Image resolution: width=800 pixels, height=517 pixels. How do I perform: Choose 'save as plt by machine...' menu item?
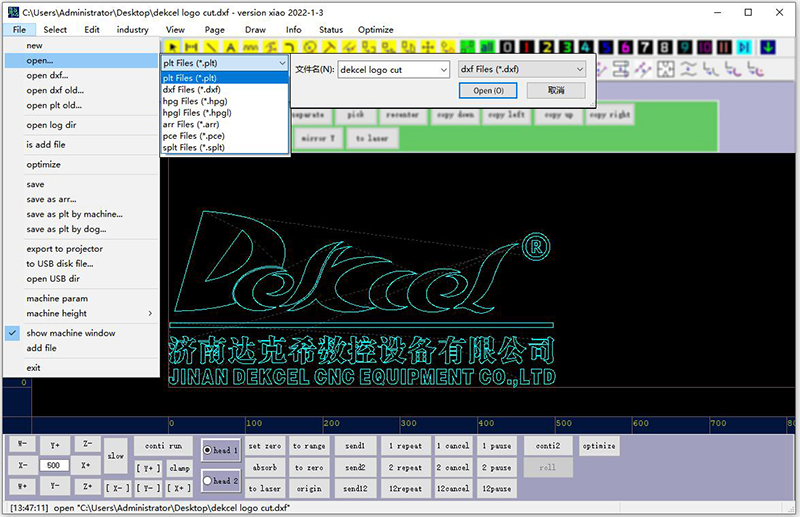coord(82,214)
